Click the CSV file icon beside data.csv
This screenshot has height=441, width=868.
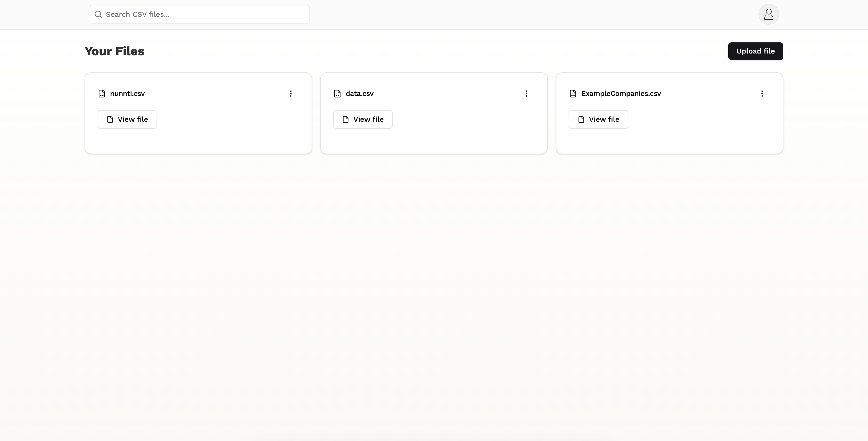[337, 93]
